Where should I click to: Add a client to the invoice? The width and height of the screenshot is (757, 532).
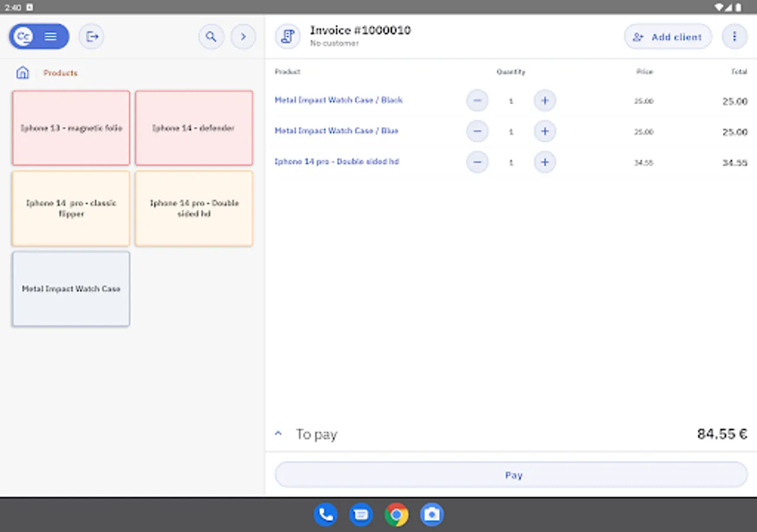(x=668, y=37)
